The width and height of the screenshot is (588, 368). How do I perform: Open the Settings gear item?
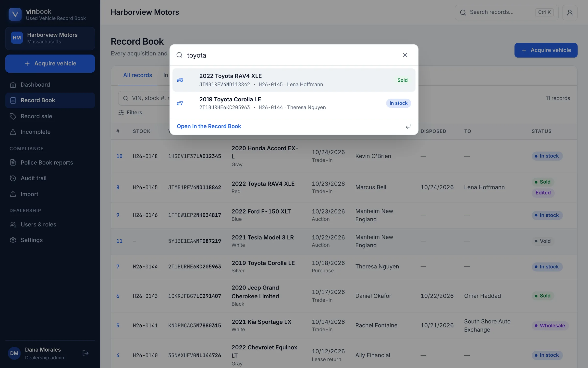(50, 240)
